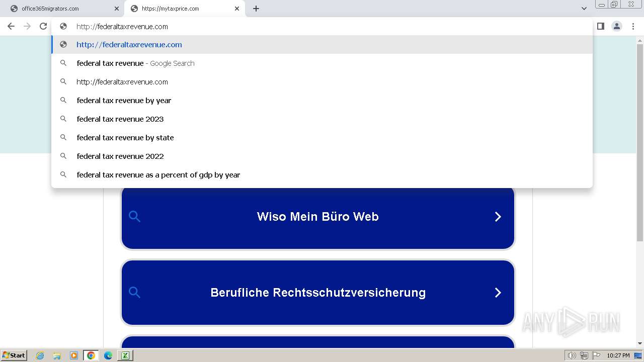The width and height of the screenshot is (644, 362).
Task: Pick 'federal tax revenue 2022' suggestion
Action: (x=322, y=156)
